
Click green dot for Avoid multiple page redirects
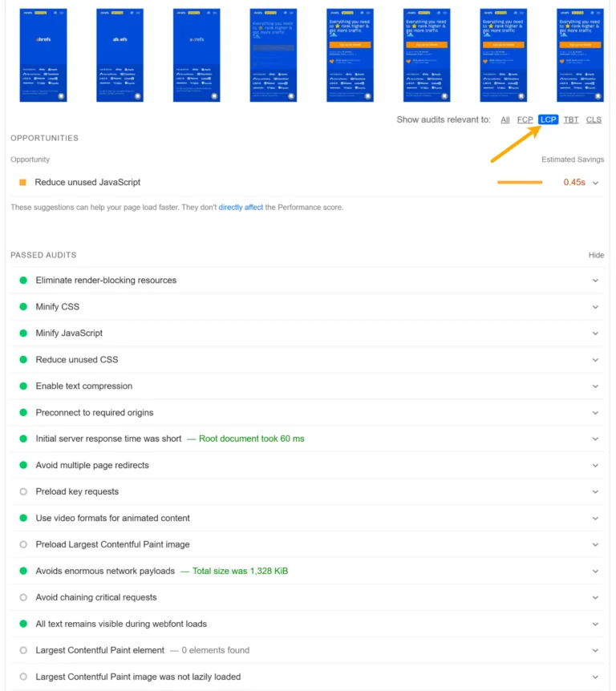pos(23,466)
